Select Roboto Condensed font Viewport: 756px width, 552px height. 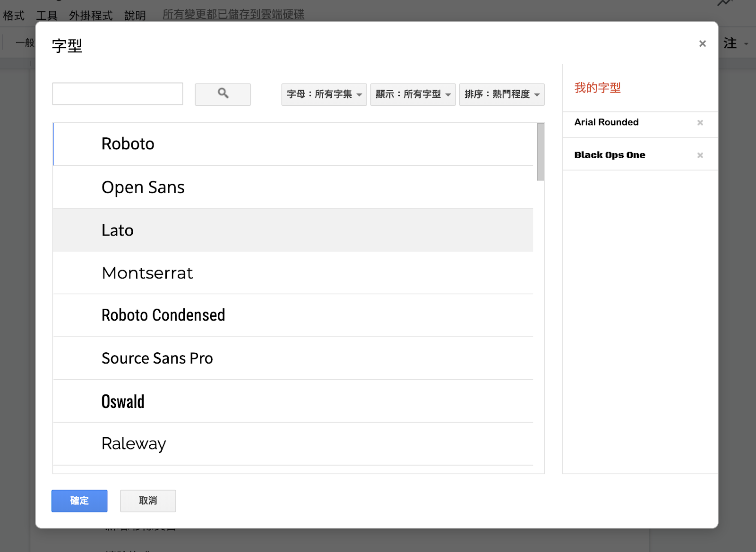coord(293,315)
